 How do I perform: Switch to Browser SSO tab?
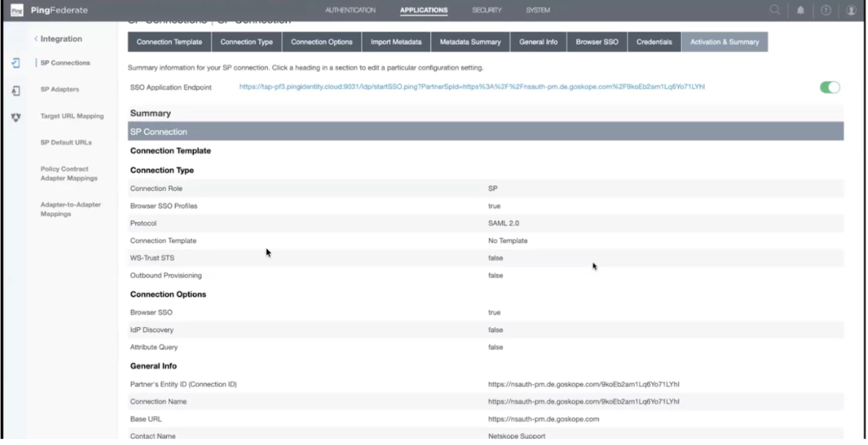coord(597,42)
